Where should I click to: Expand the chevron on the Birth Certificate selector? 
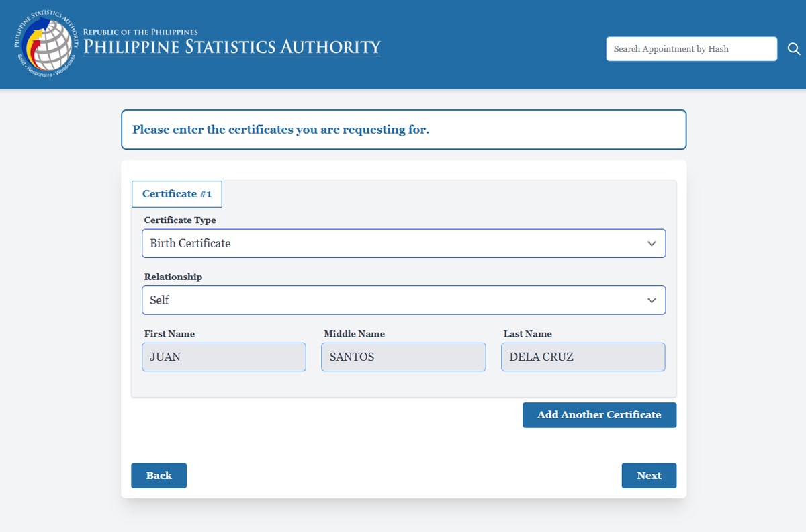[x=651, y=243]
